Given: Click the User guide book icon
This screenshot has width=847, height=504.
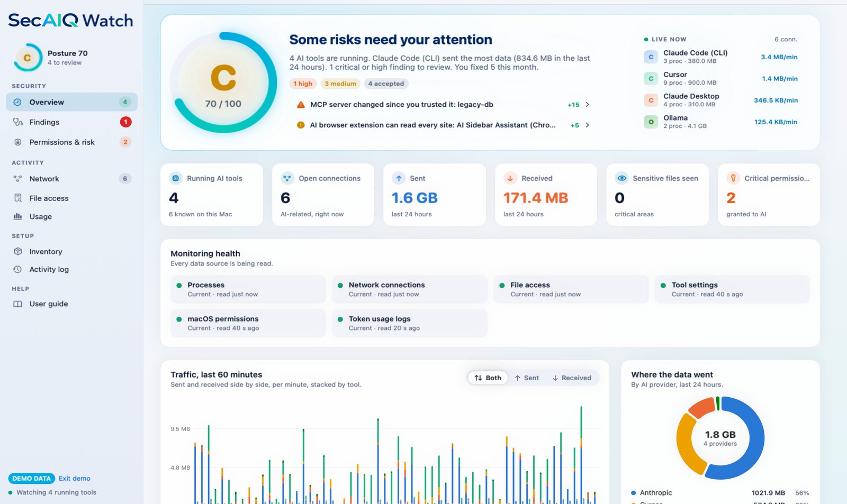Looking at the screenshot, I should (x=17, y=304).
